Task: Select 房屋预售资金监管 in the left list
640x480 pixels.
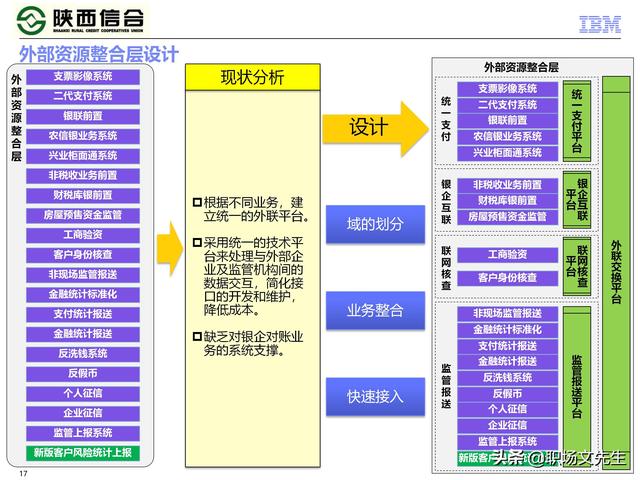Action: (x=83, y=215)
